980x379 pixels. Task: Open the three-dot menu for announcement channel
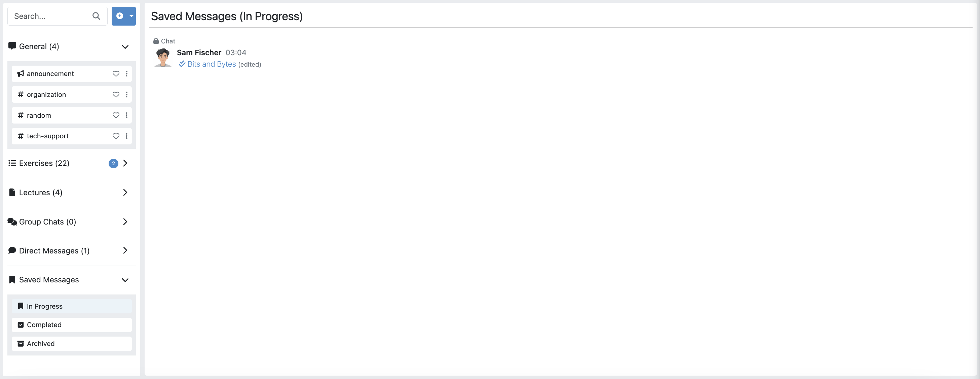click(x=127, y=73)
